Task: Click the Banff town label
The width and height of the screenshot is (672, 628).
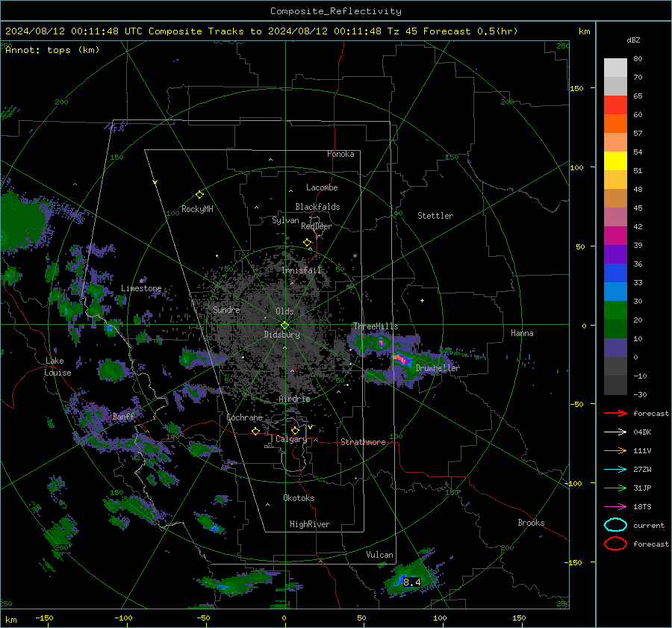Action: [x=123, y=417]
